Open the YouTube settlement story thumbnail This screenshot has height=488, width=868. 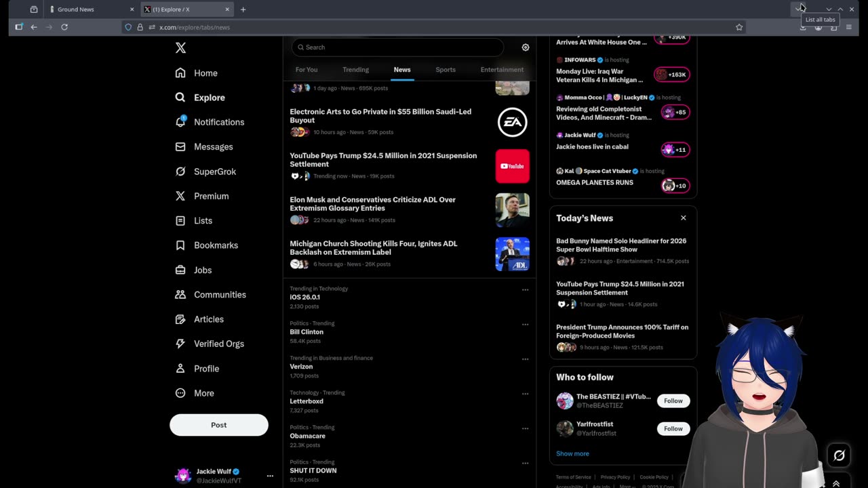513,166
